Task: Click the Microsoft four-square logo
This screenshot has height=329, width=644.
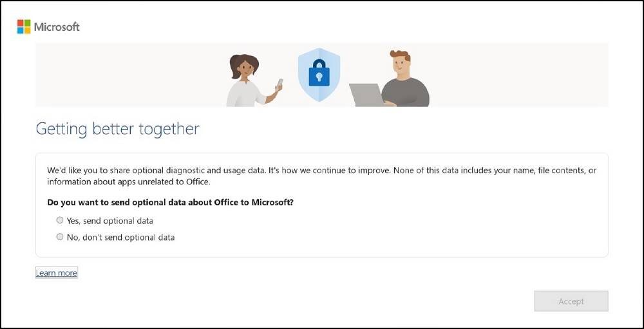Action: (x=24, y=26)
